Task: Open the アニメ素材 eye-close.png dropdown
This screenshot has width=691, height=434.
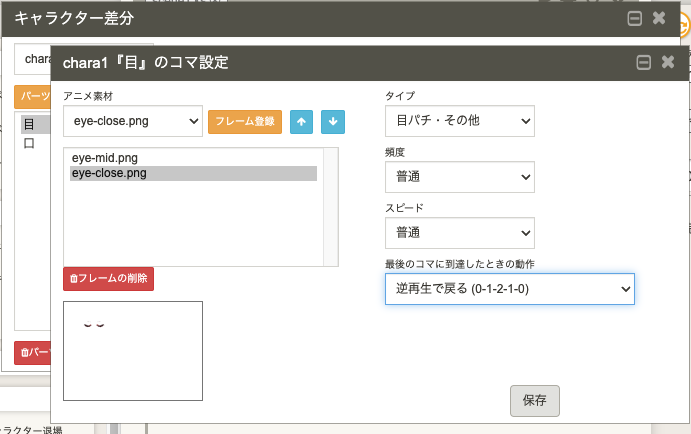Action: (x=132, y=122)
